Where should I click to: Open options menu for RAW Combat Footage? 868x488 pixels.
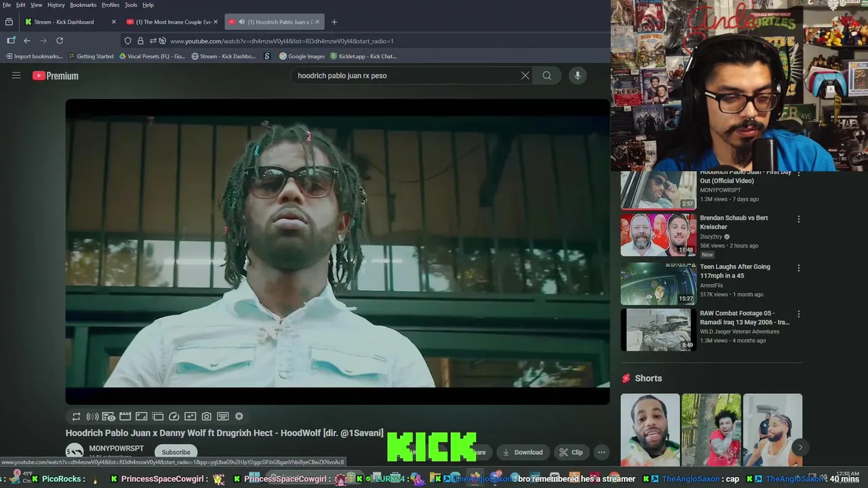(799, 314)
